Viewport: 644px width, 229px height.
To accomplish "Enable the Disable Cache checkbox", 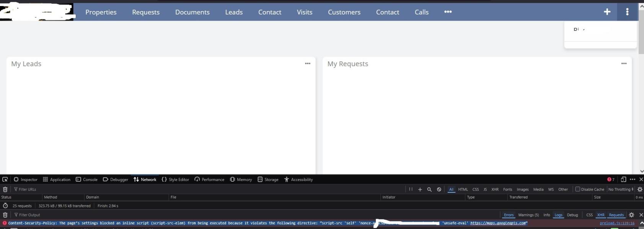I will (x=578, y=189).
